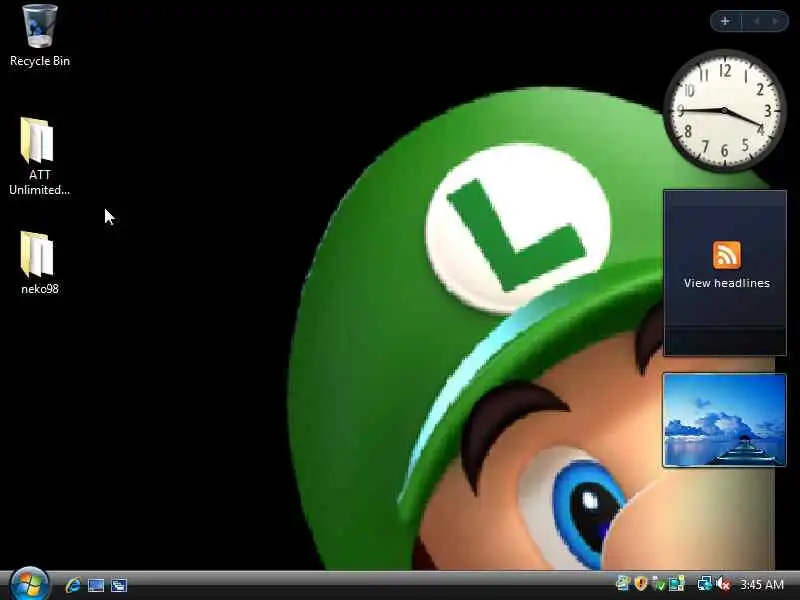Click sidebar next gadgets arrow
The height and width of the screenshot is (600, 800).
[776, 21]
